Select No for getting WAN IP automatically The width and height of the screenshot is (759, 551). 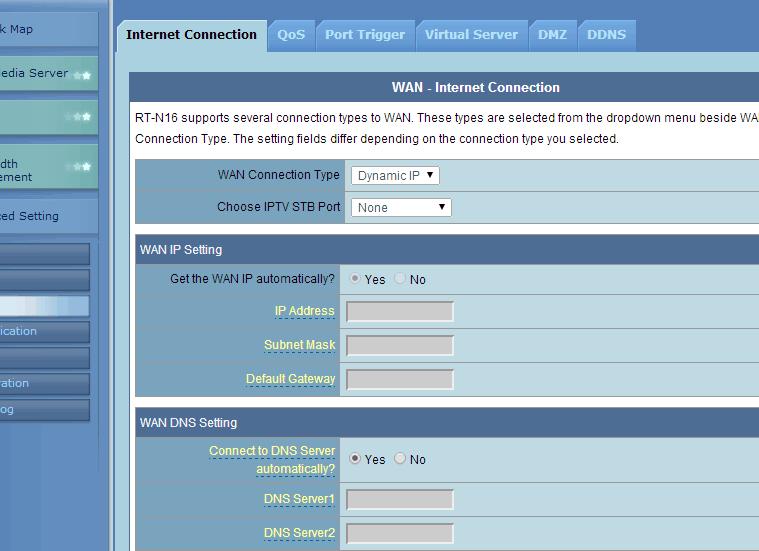(400, 279)
